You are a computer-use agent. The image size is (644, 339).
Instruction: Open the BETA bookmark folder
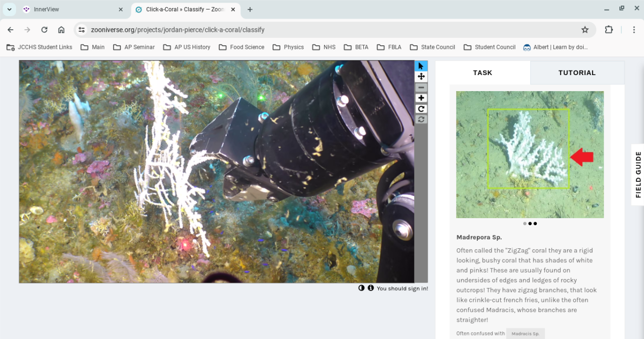coord(356,47)
